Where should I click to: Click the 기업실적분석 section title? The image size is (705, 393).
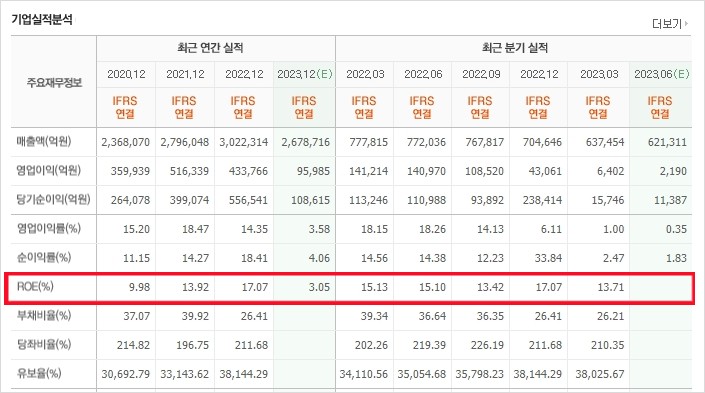(x=42, y=19)
